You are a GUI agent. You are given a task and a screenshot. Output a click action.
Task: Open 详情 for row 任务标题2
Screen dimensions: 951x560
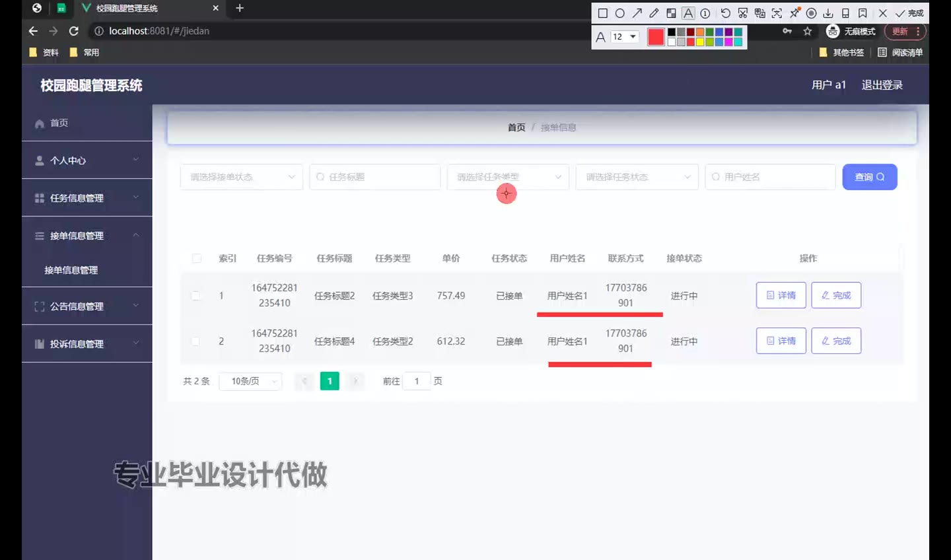tap(781, 295)
